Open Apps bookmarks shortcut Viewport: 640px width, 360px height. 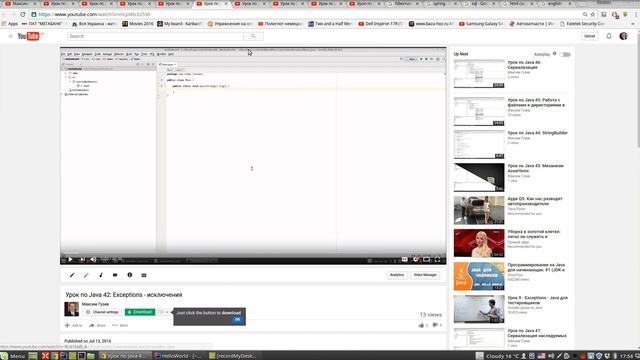tap(10, 24)
